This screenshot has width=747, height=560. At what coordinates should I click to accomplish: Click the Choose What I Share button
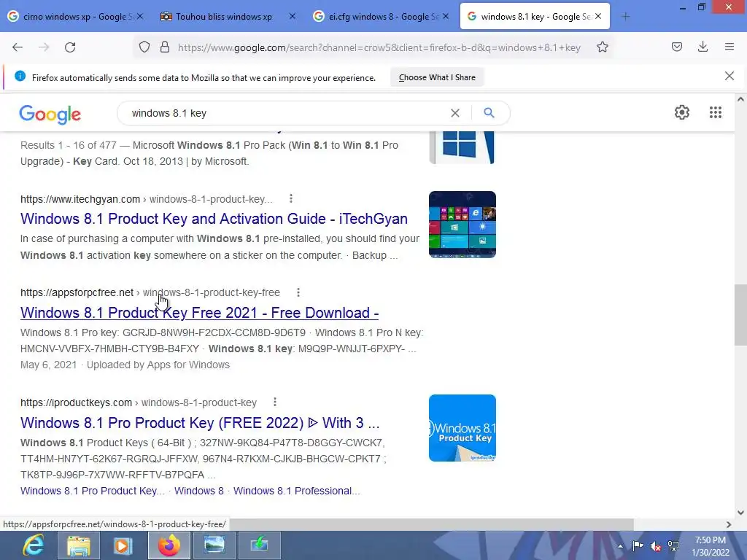437,77
